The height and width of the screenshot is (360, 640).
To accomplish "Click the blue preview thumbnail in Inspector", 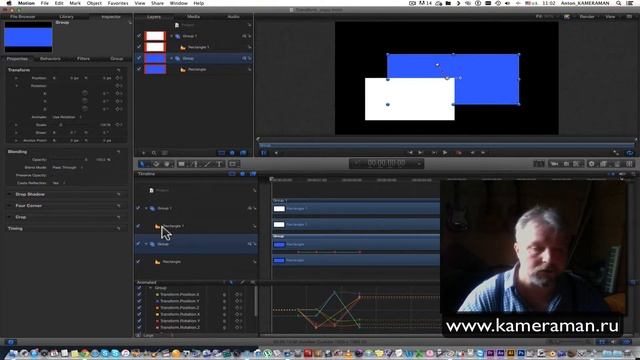I will (28, 37).
